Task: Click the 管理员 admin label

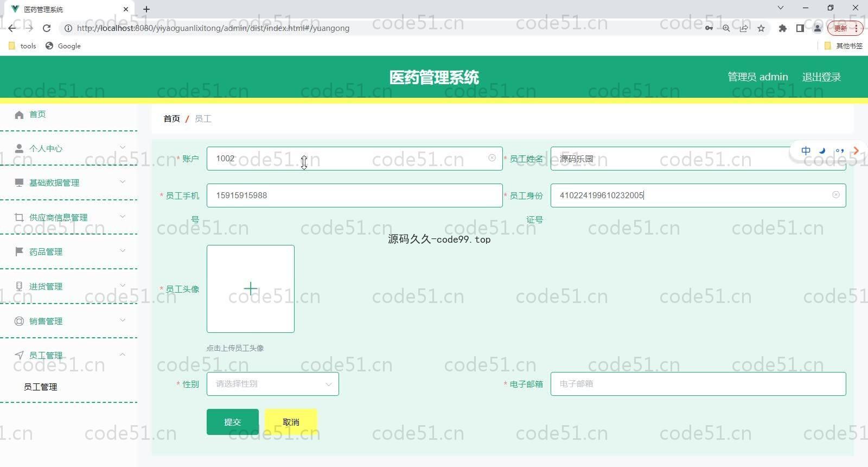Action: [758, 77]
